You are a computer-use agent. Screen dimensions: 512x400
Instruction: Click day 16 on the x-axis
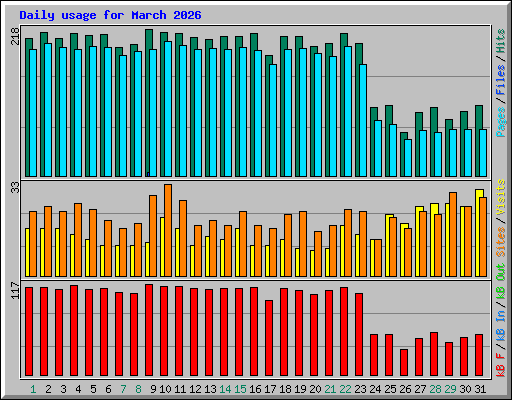tap(255, 389)
